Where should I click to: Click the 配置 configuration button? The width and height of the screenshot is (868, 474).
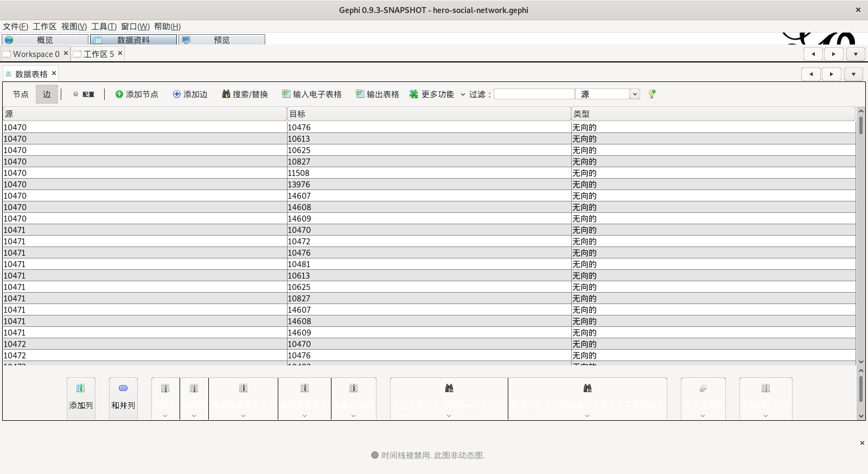[x=84, y=94]
